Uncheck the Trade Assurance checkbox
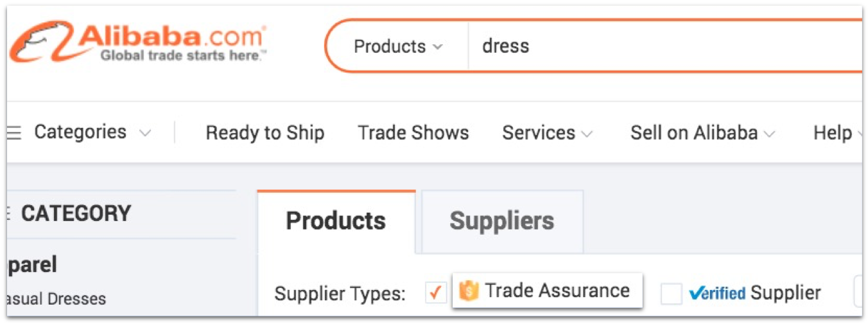The height and width of the screenshot is (324, 868). click(436, 293)
